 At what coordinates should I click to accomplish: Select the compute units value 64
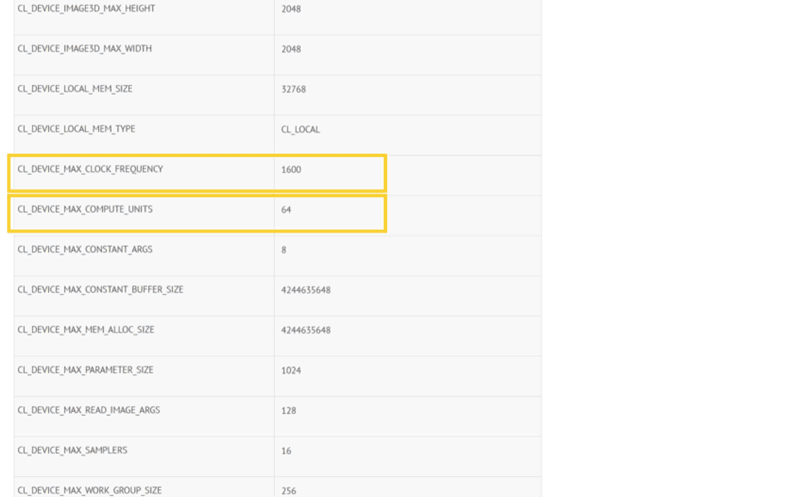coord(286,210)
